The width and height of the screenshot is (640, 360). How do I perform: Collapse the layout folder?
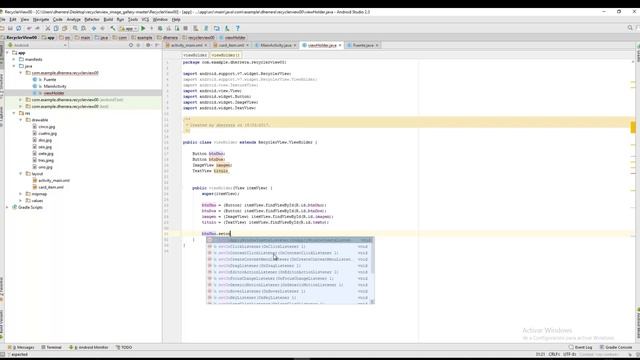(x=21, y=174)
